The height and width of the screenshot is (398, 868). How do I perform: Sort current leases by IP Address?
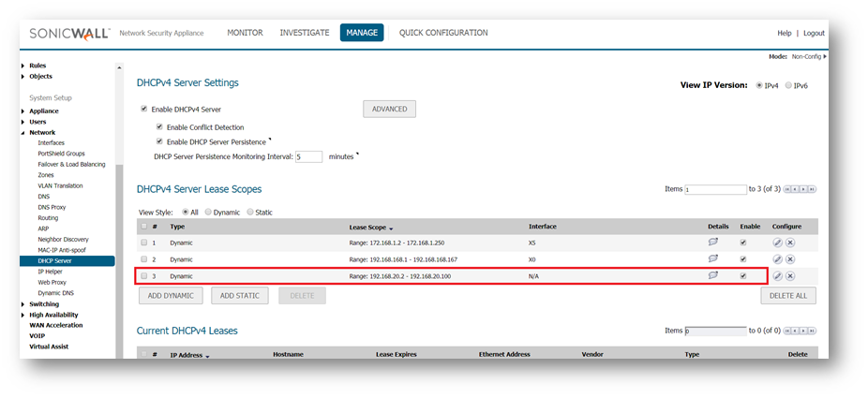point(189,355)
